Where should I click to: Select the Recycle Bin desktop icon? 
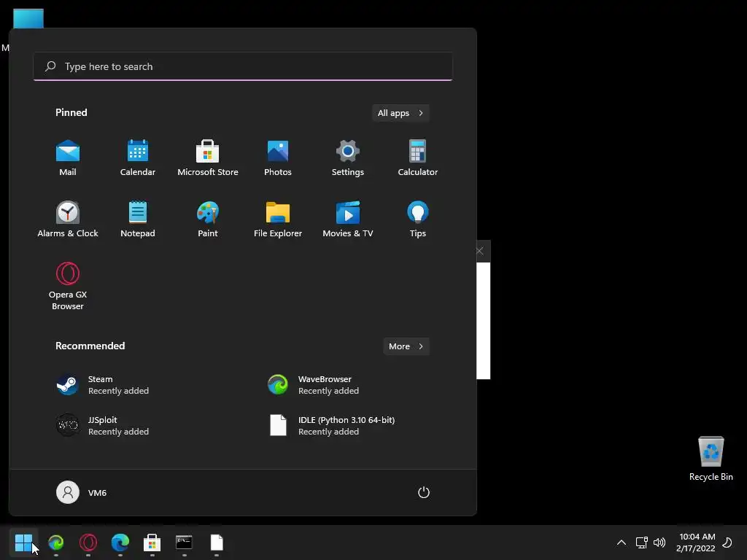pos(711,459)
